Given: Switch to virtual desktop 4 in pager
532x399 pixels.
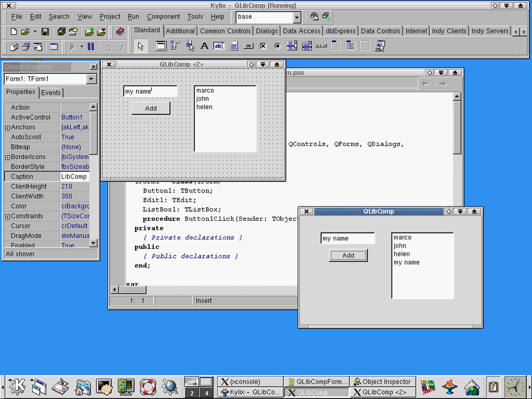Looking at the screenshot, I should [206, 393].
